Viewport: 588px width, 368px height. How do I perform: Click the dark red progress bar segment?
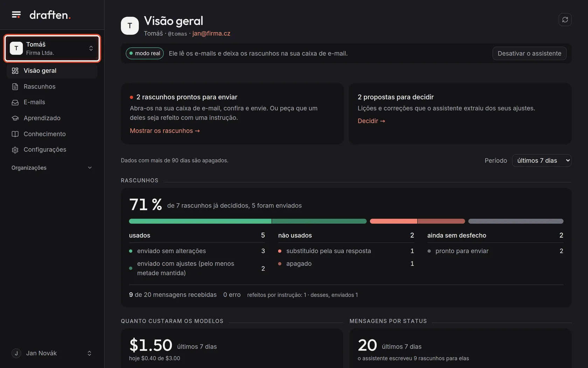441,221
